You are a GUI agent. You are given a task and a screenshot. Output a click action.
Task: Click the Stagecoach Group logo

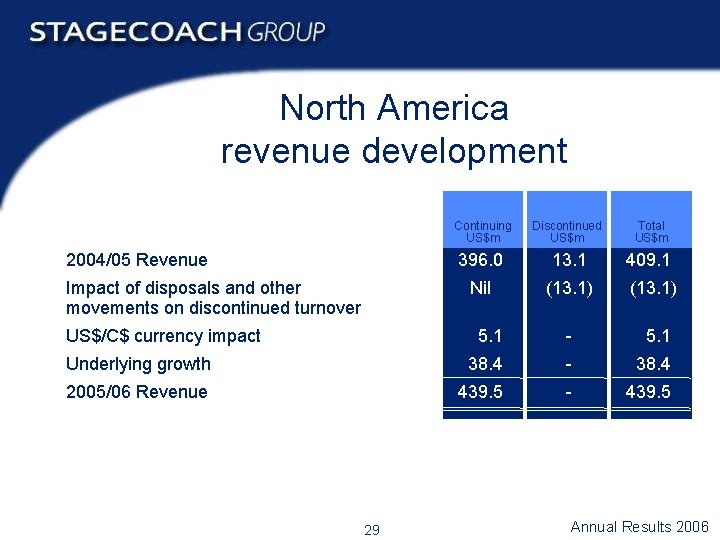(x=177, y=32)
